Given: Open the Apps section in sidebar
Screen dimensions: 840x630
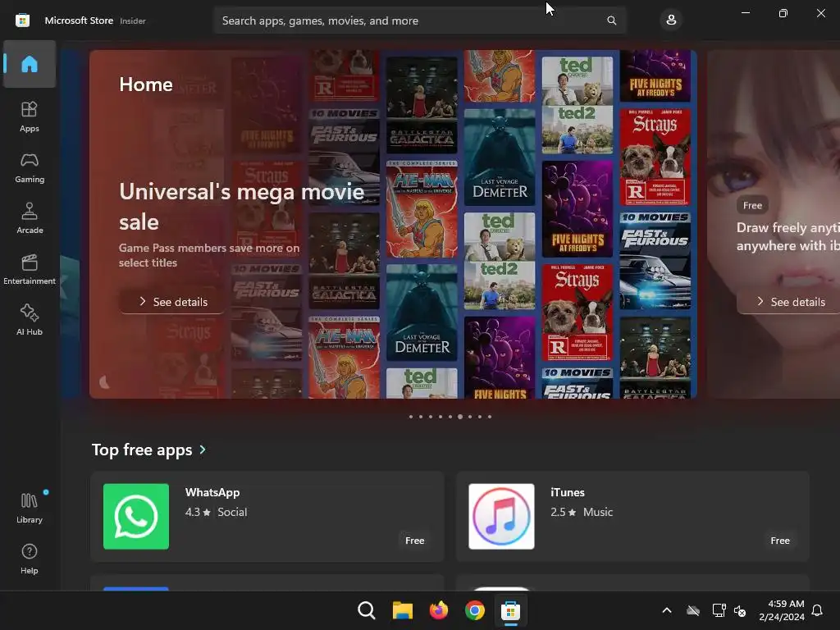Looking at the screenshot, I should 30,116.
